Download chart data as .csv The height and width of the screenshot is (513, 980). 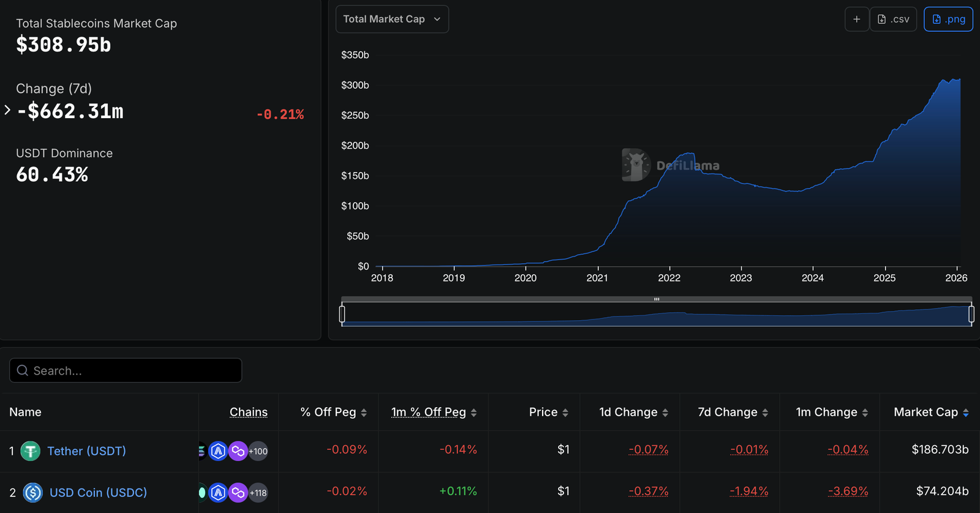(893, 19)
